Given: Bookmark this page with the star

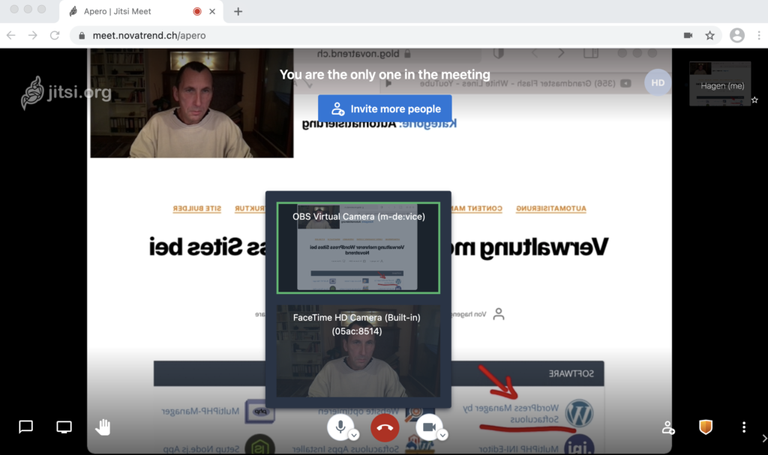Looking at the screenshot, I should click(x=710, y=35).
